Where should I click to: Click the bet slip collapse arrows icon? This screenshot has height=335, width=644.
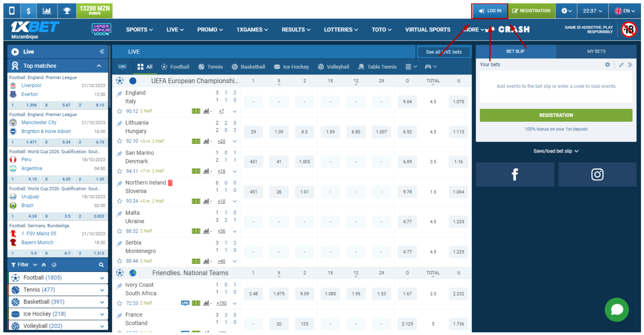(621, 65)
